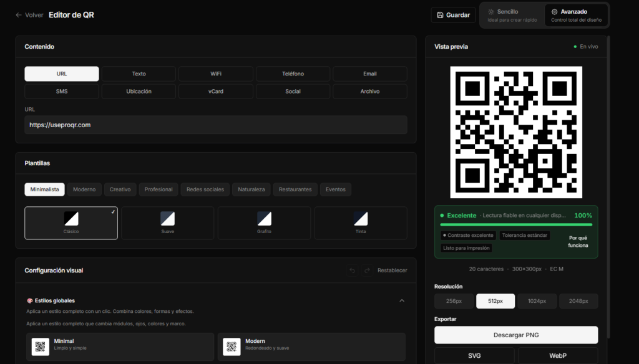This screenshot has height=364, width=639.
Task: Click the Descargar PNG button
Action: tap(516, 335)
